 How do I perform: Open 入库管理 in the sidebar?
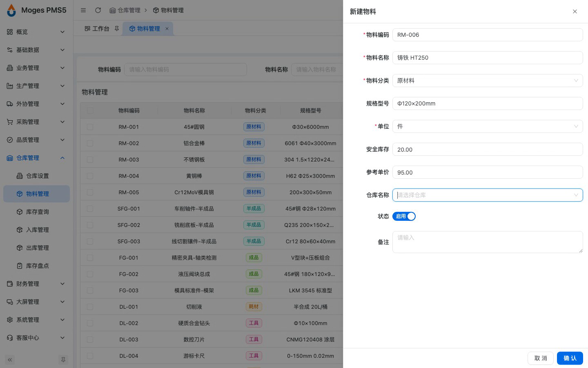37,230
